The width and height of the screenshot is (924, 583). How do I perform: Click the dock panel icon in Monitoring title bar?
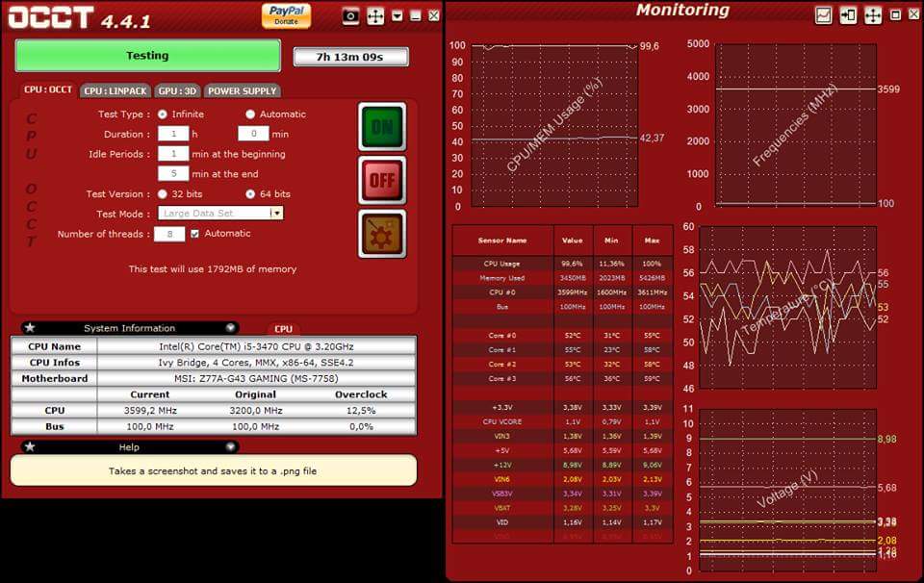848,15
